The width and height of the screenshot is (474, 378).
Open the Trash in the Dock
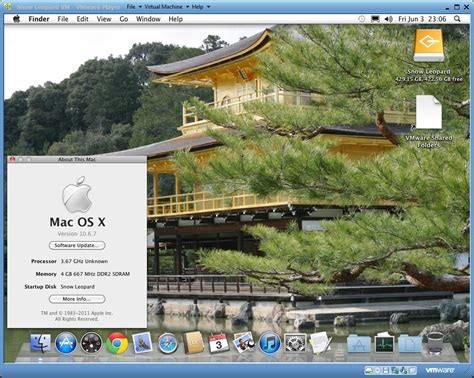[436, 343]
